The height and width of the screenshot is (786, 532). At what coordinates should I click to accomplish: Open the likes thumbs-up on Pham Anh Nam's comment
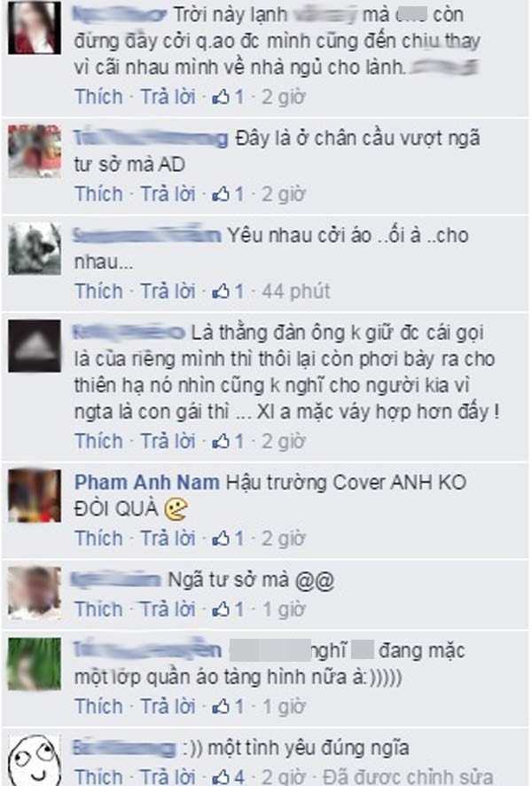click(221, 538)
